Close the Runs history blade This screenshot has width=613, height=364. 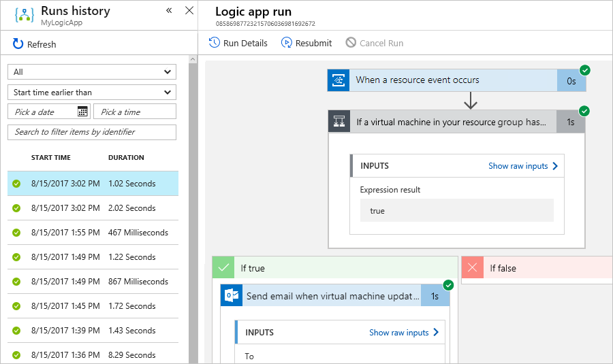click(189, 10)
